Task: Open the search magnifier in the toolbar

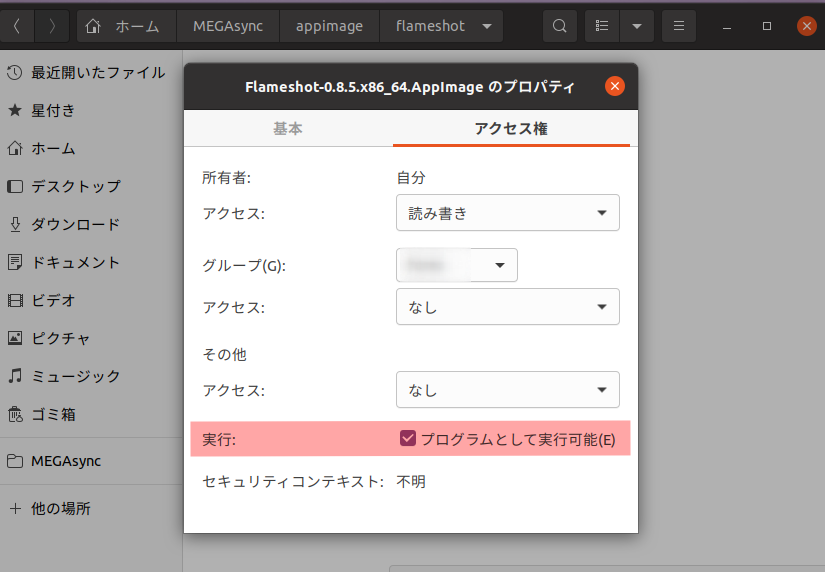Action: point(560,26)
